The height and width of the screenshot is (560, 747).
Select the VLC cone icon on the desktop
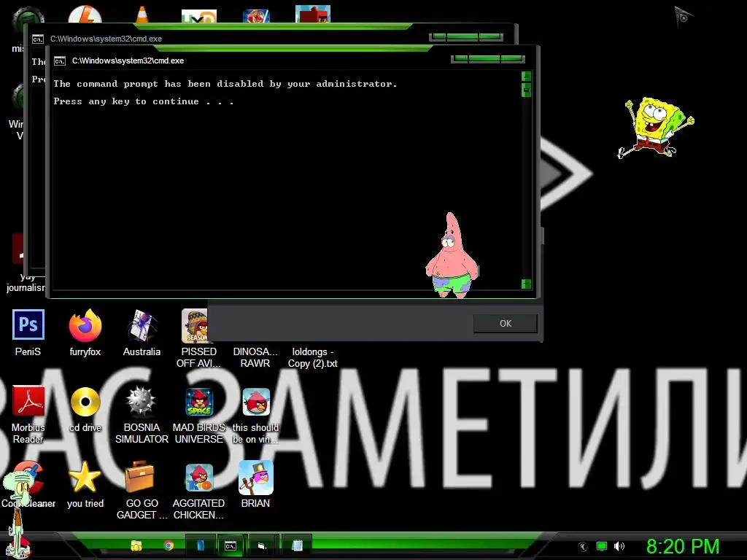click(x=142, y=15)
